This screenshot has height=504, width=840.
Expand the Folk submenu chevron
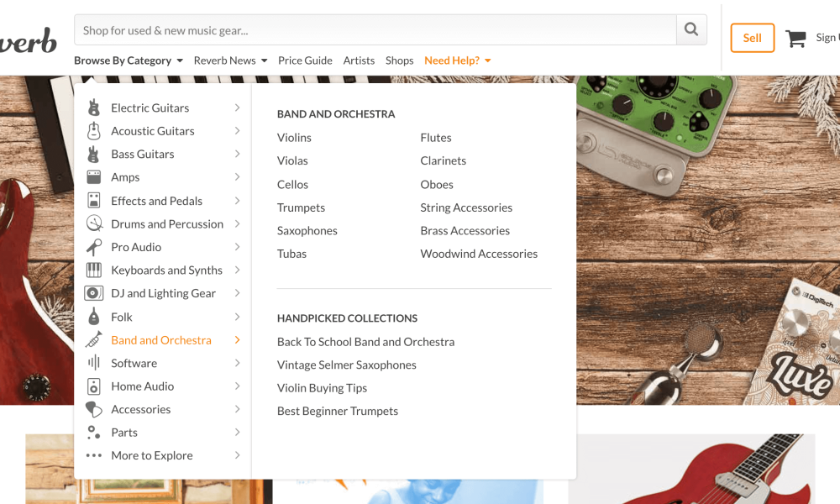coord(238,317)
